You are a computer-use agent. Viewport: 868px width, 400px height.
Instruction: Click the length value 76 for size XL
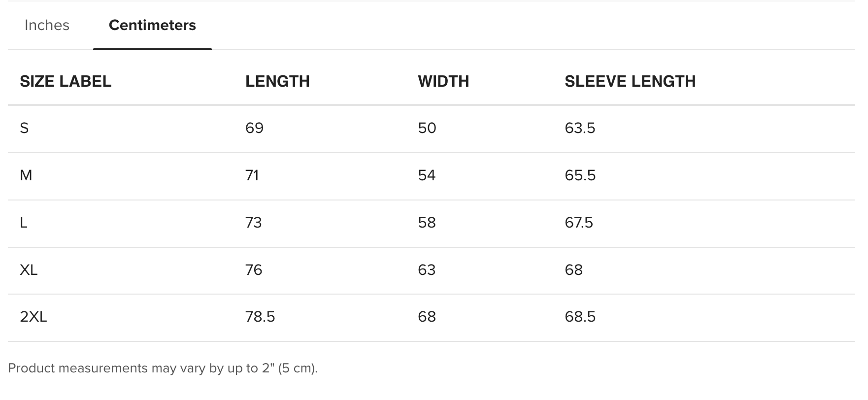click(254, 270)
